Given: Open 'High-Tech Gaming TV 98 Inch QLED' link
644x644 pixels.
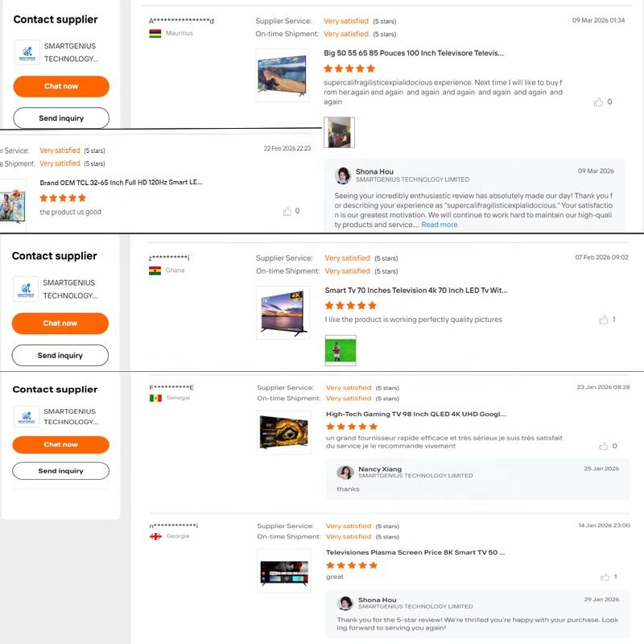Looking at the screenshot, I should click(x=415, y=414).
